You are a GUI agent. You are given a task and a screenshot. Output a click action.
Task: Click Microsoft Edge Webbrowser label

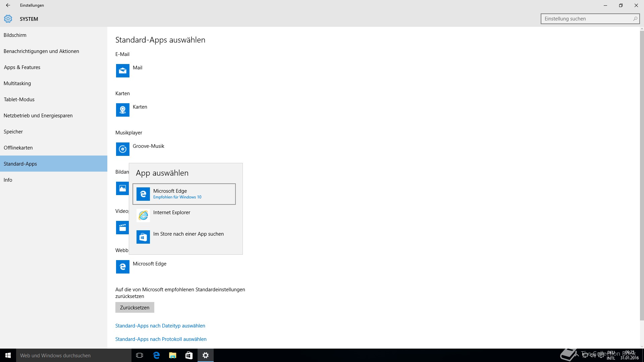click(x=150, y=264)
